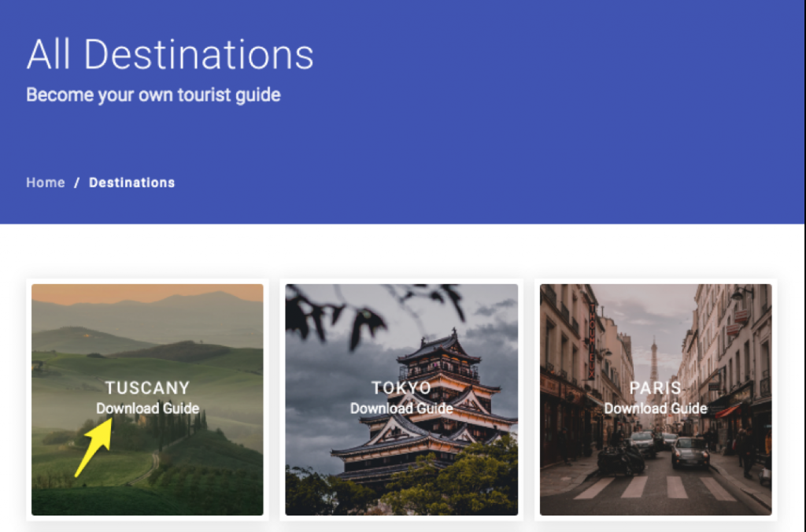Click the TUSCANY card title
Screen dimensions: 806x532
147,388
